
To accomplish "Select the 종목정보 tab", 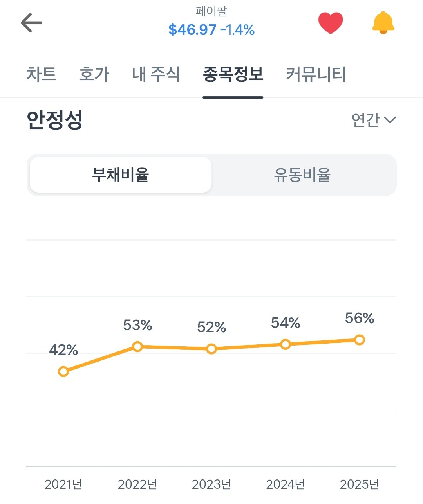I will coord(233,74).
